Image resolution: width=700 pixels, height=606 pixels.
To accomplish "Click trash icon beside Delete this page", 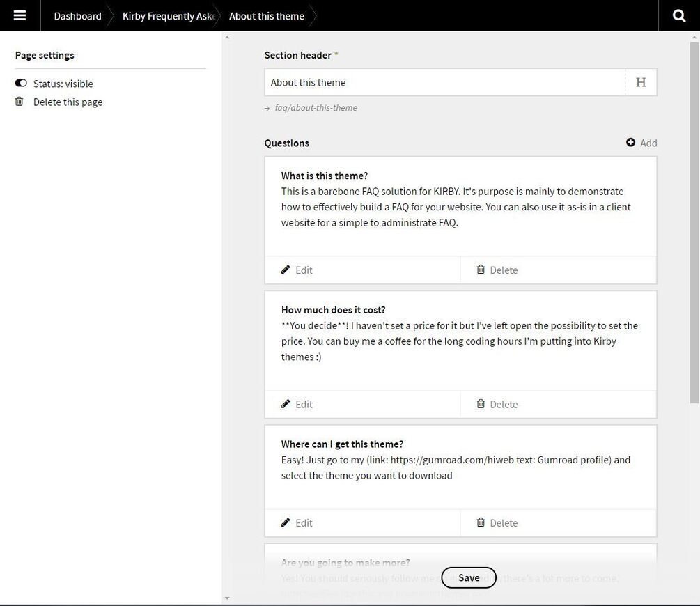I will tap(20, 102).
